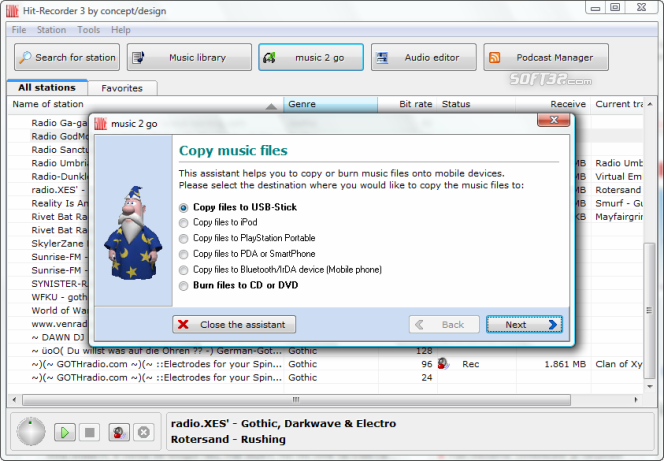Open the Help menu

tap(121, 30)
